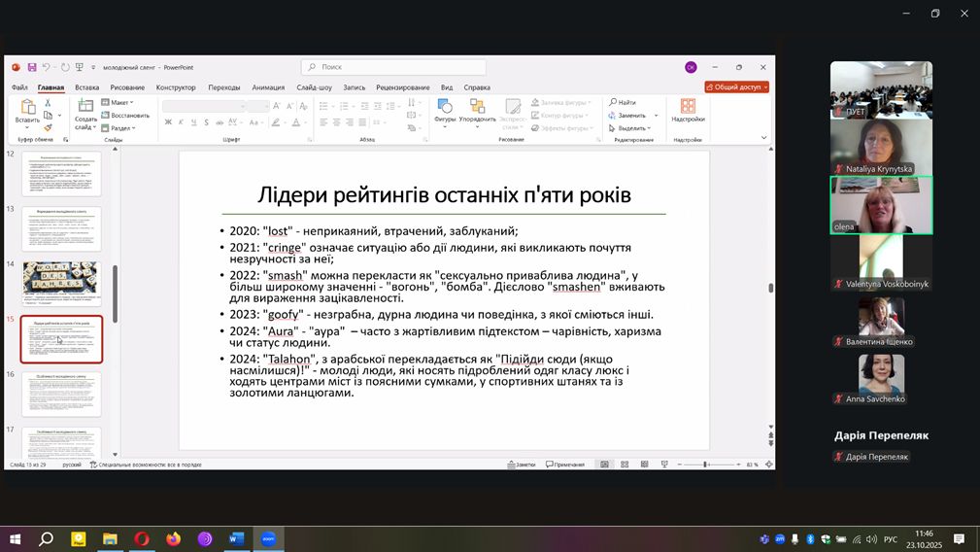980x552 pixels.
Task: Open the Вставка ribbon tab
Action: tap(86, 87)
